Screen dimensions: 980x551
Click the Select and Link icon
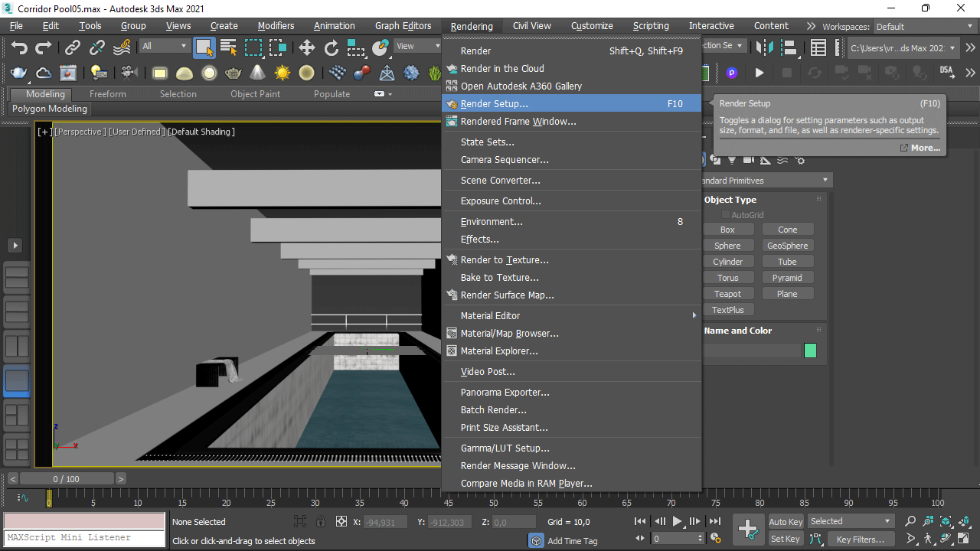[x=72, y=47]
